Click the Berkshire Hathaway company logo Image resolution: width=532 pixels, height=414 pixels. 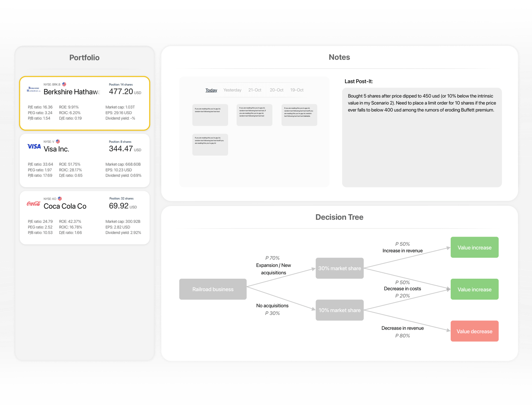point(33,89)
